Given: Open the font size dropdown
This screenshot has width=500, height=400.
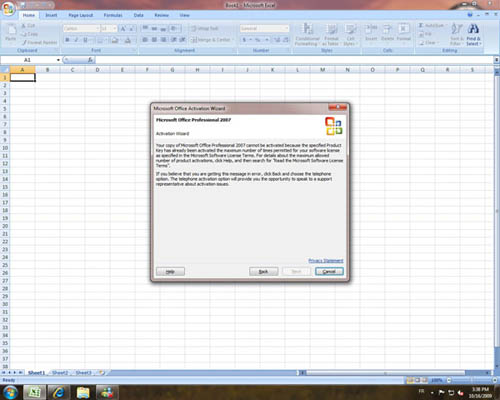Looking at the screenshot, I should click(x=115, y=29).
